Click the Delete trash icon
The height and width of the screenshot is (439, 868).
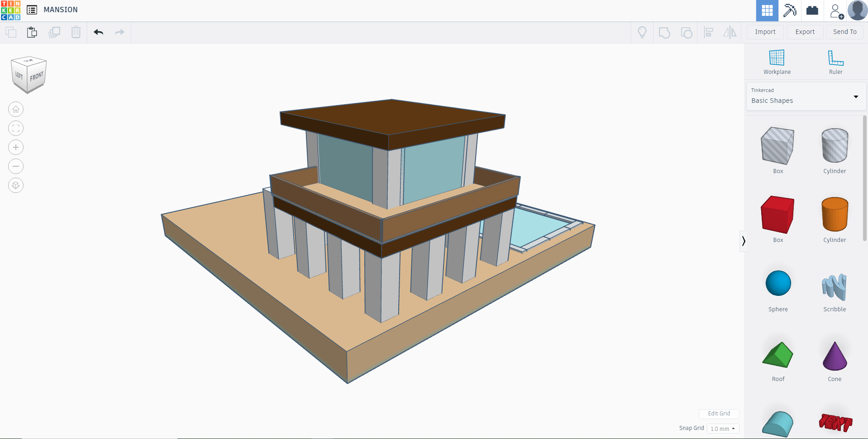point(76,32)
